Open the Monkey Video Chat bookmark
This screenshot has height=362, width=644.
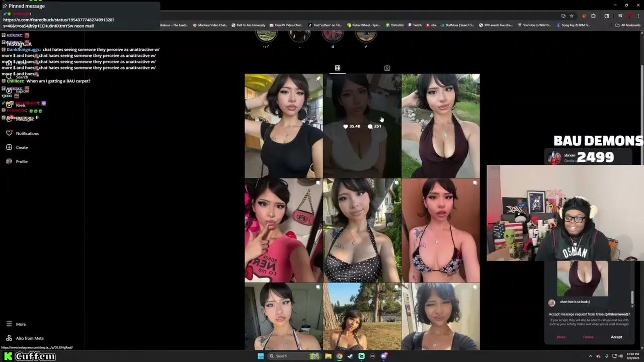(210, 25)
